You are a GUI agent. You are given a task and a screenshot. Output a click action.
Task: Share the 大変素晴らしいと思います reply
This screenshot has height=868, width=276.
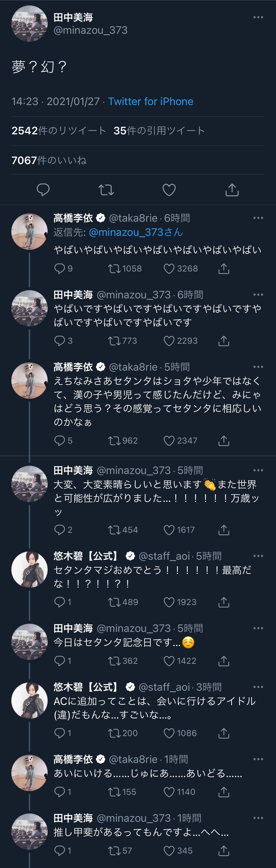[x=224, y=530]
